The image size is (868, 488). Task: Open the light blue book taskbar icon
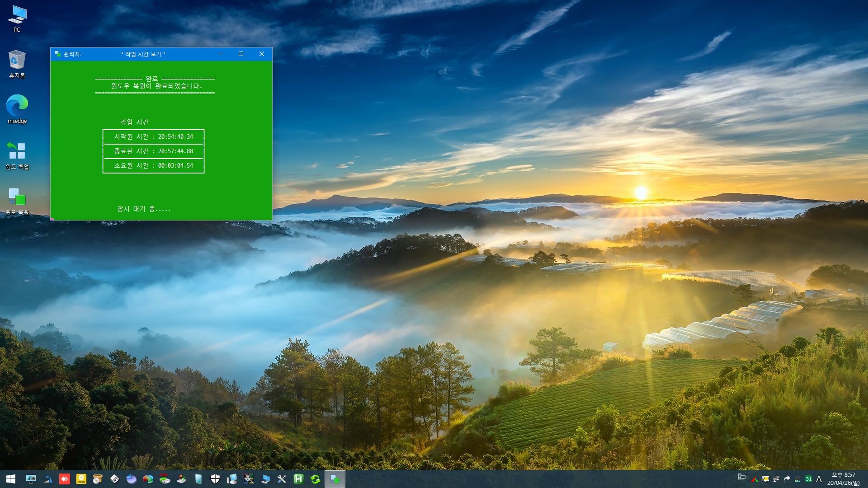pyautogui.click(x=198, y=479)
